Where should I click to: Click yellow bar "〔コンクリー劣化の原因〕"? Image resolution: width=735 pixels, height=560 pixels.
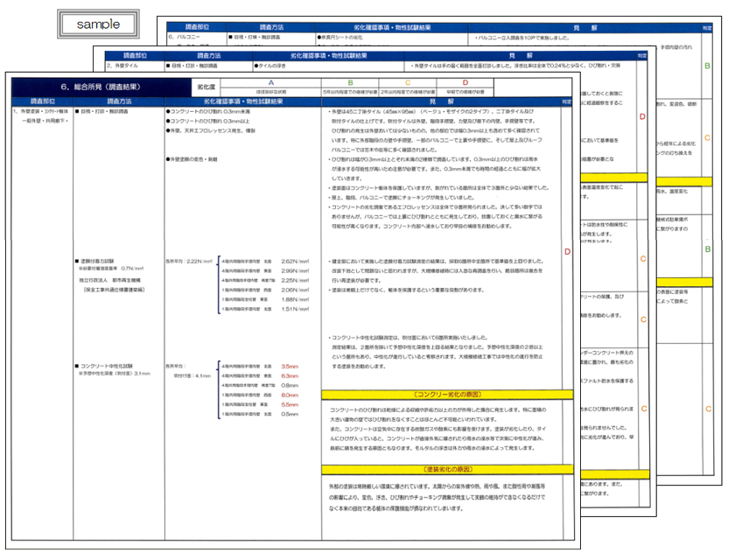pyautogui.click(x=447, y=395)
